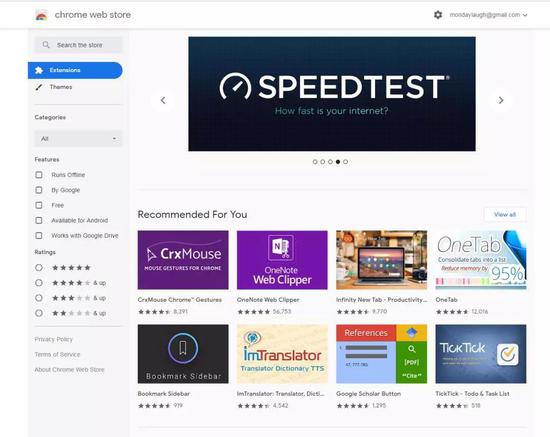Click 'OneNote Web Clipper' title text
The image size is (550, 437).
click(268, 300)
